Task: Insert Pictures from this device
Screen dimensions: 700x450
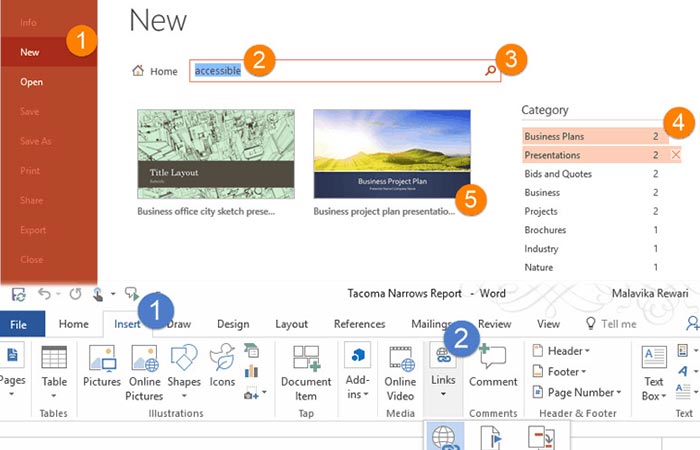Action: click(x=102, y=366)
